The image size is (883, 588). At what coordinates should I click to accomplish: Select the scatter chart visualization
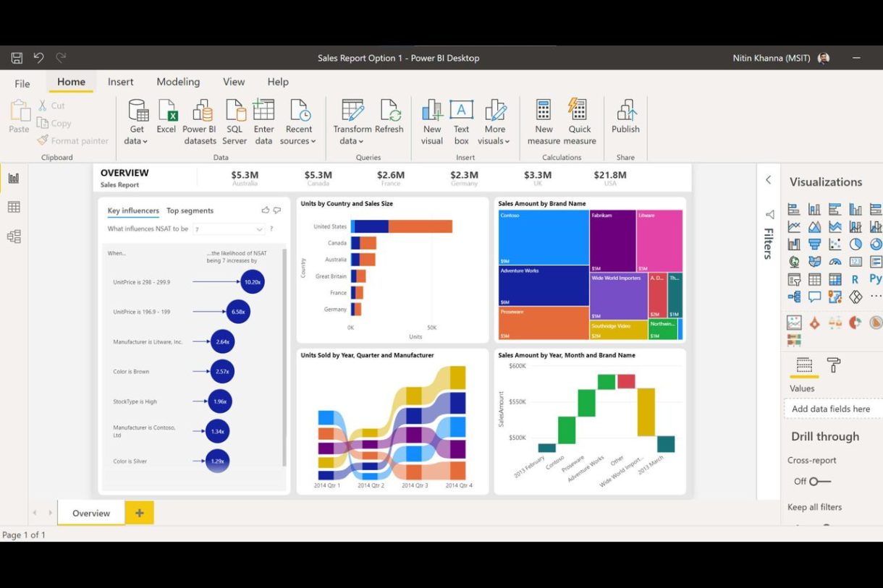835,244
